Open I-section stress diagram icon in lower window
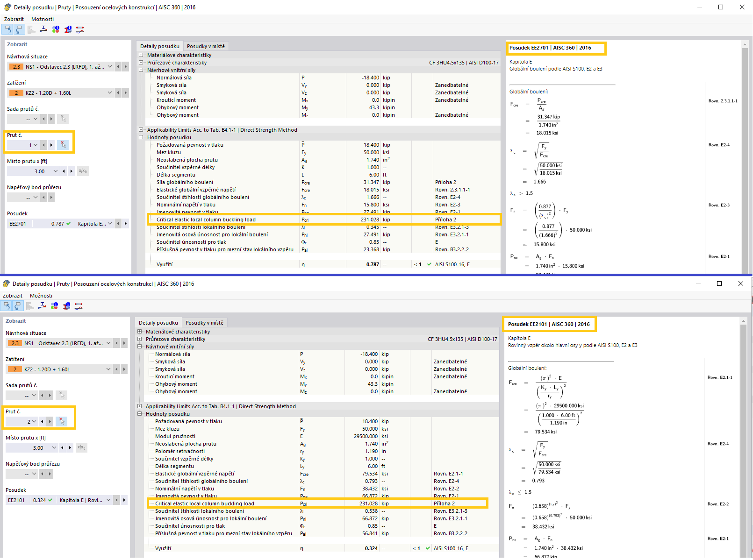 pyautogui.click(x=42, y=306)
